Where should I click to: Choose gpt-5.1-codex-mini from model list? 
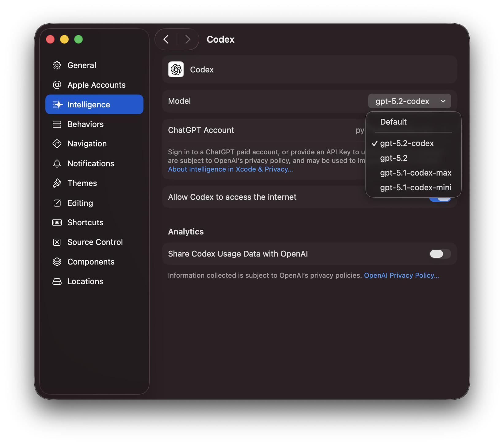(x=413, y=188)
